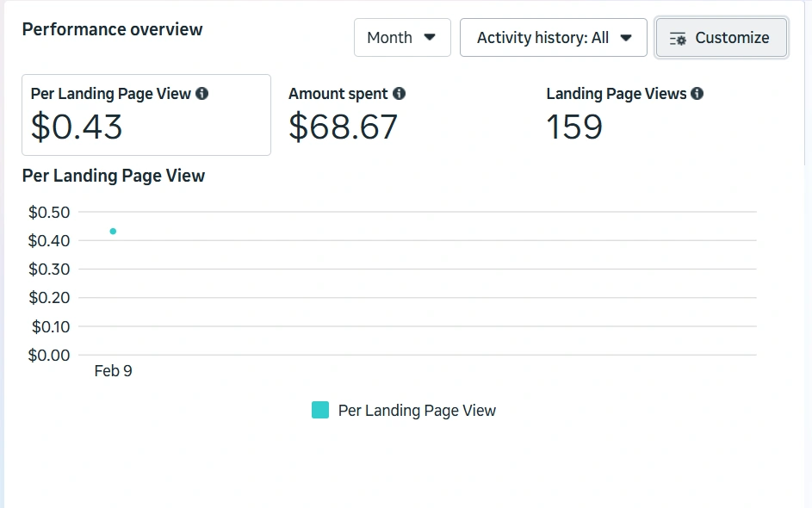Click info icon next to Amount spent

(399, 94)
